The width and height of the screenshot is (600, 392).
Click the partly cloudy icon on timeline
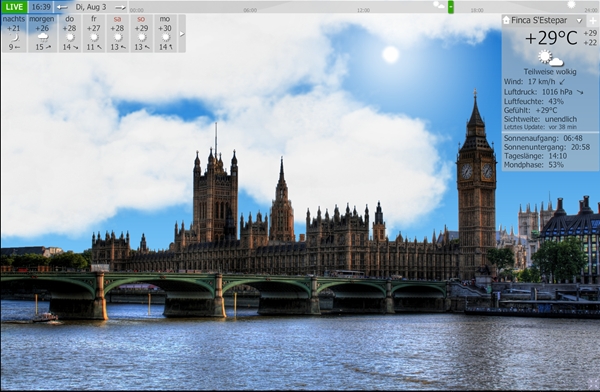point(439,5)
